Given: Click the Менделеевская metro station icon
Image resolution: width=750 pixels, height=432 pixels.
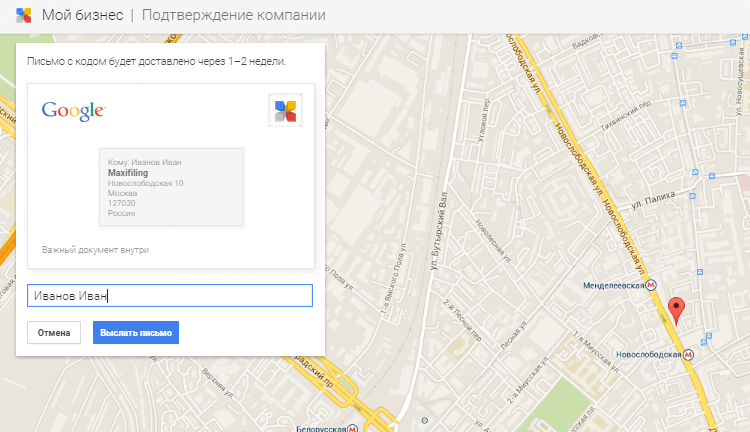Looking at the screenshot, I should coord(651,285).
